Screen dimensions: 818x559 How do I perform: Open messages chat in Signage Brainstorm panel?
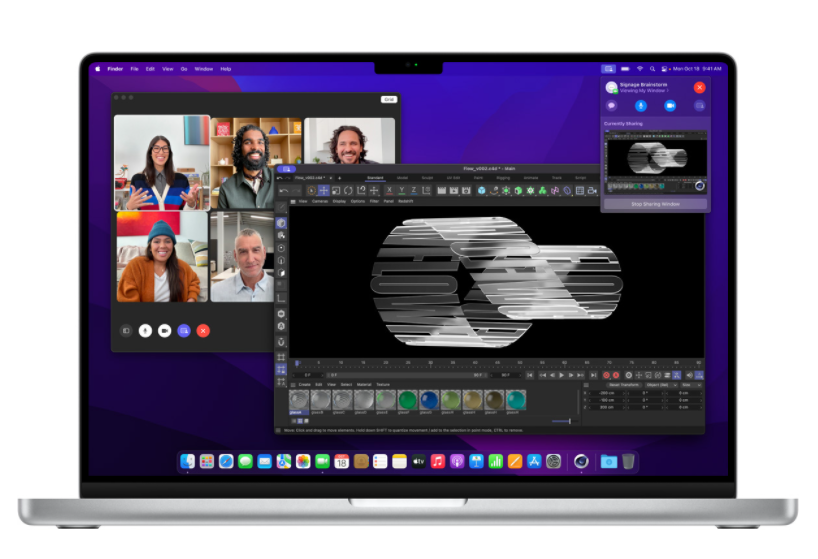click(611, 106)
